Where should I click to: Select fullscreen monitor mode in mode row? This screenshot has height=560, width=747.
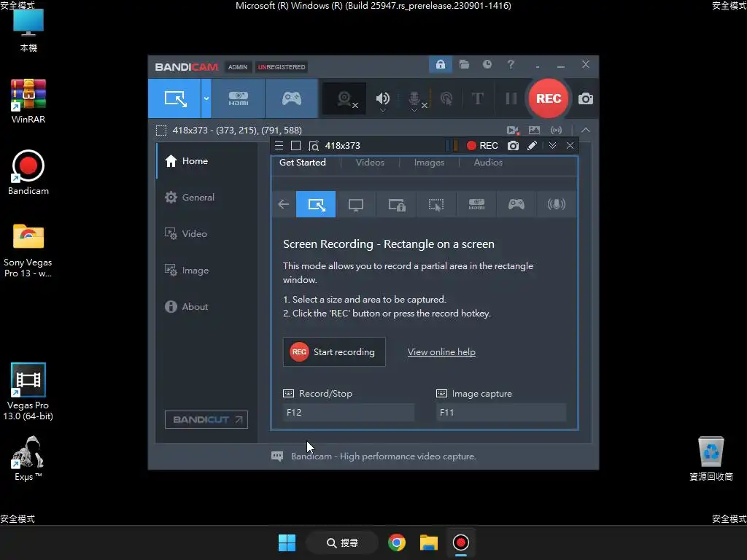pyautogui.click(x=356, y=204)
